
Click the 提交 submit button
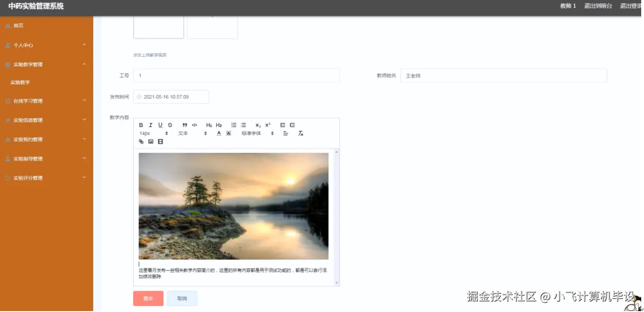click(x=148, y=298)
